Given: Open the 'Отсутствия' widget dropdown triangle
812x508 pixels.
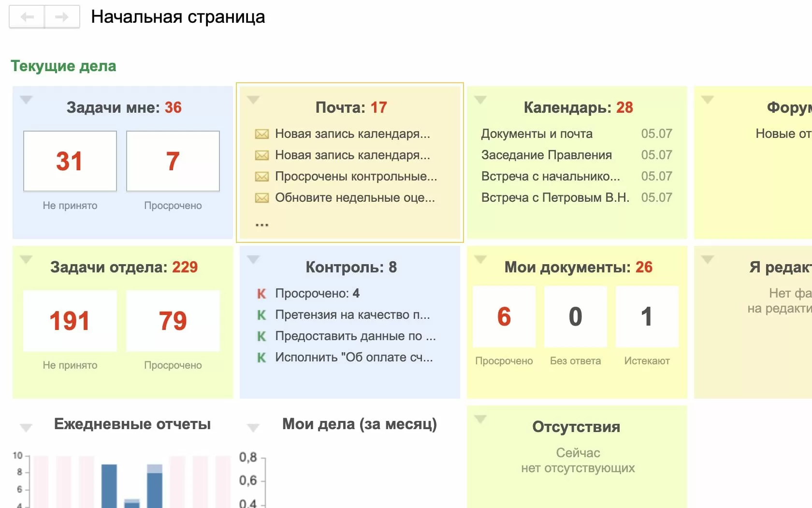Looking at the screenshot, I should click(x=480, y=419).
